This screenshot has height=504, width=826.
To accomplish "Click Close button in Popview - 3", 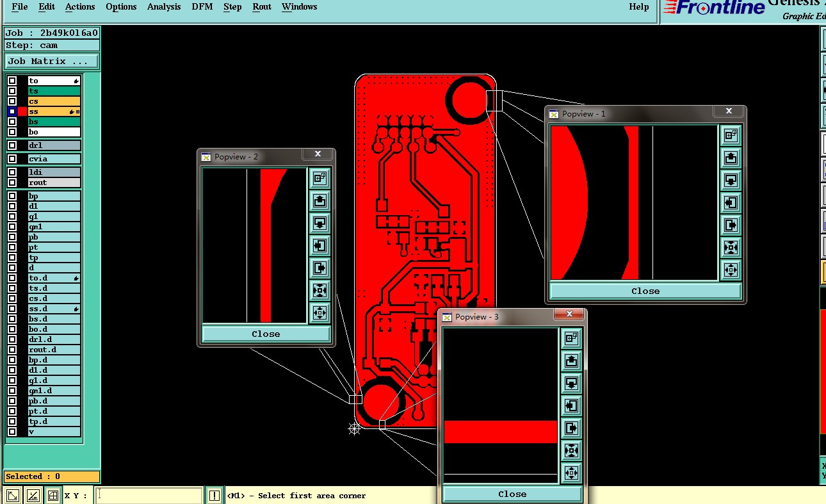I will (x=512, y=494).
